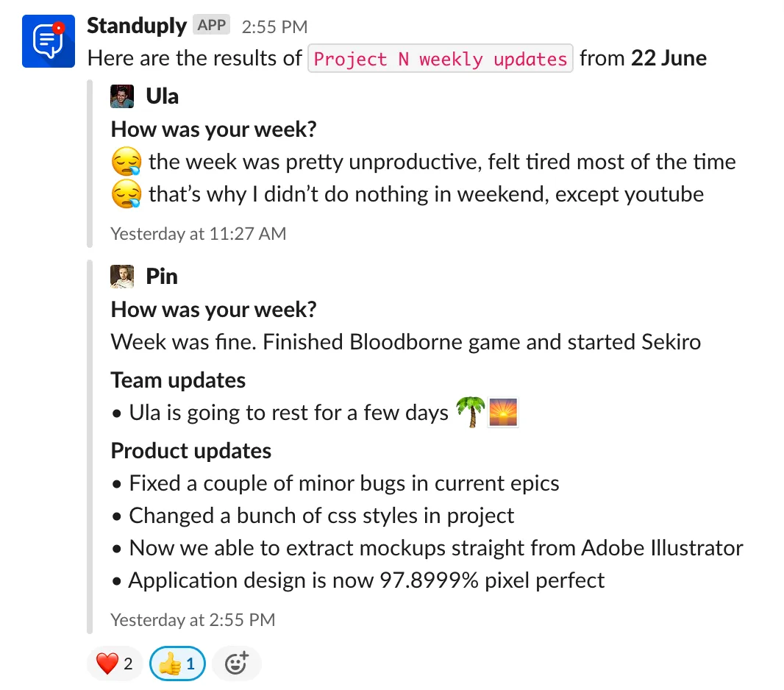Toggle the red heart reaction
This screenshot has height=690, width=784.
tap(115, 663)
